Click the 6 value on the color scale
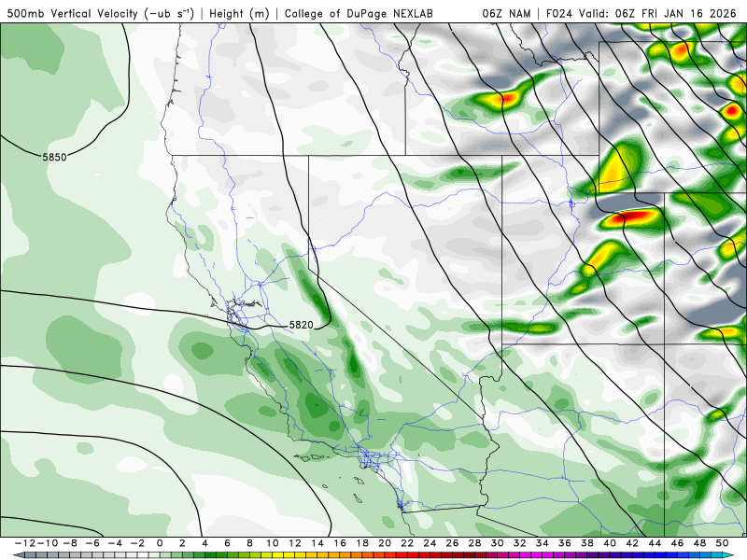Viewport: 747px width, 560px height. click(x=227, y=543)
